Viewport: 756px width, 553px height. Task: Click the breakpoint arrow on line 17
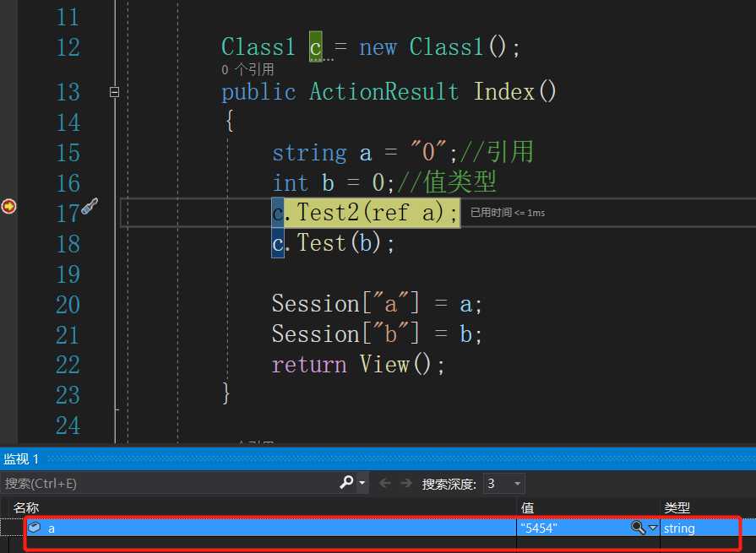8,206
